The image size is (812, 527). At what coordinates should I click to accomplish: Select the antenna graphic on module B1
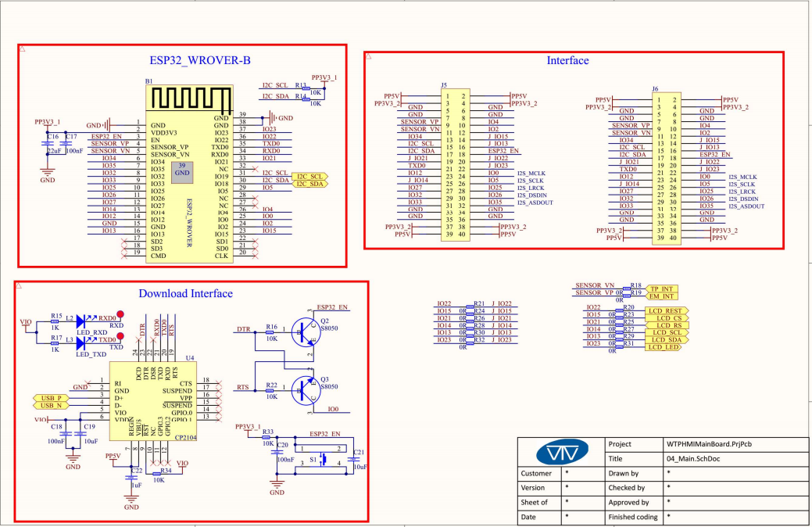point(191,99)
